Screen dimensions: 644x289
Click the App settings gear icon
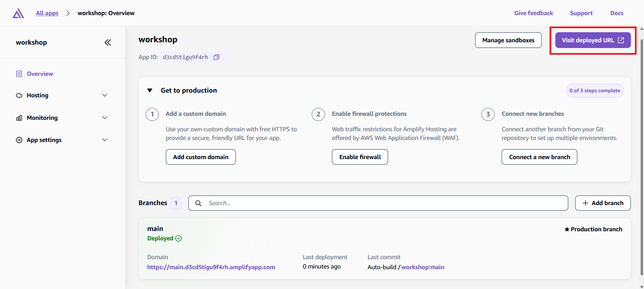[x=19, y=140]
